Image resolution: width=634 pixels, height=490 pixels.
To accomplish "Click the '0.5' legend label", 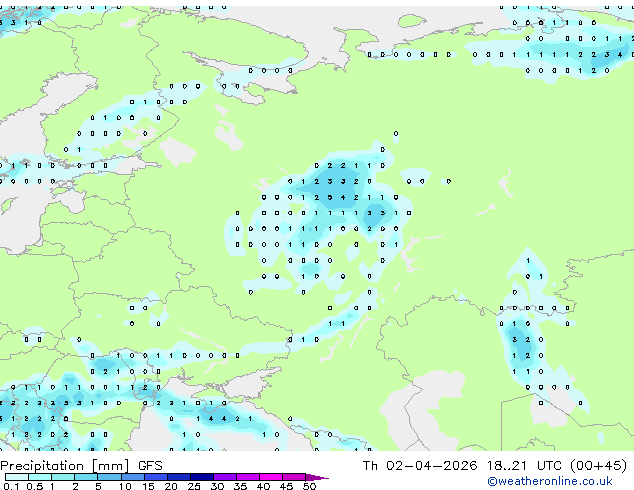I will click(35, 486).
